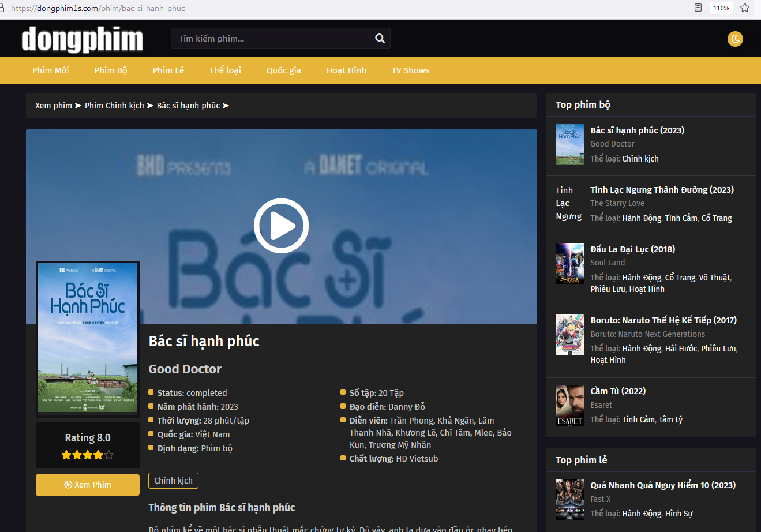761x532 pixels.
Task: Click Chính kịch genre in Top phim bộ
Action: [640, 159]
